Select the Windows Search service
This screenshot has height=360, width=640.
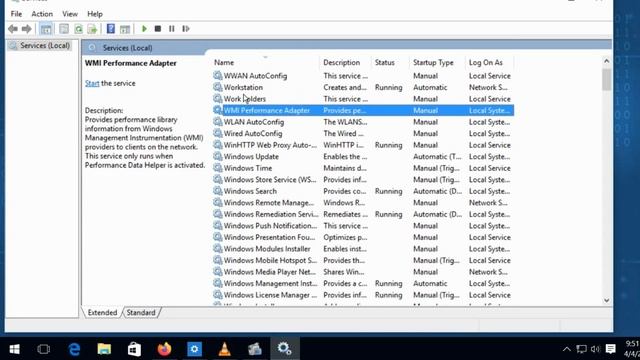pyautogui.click(x=362, y=191)
